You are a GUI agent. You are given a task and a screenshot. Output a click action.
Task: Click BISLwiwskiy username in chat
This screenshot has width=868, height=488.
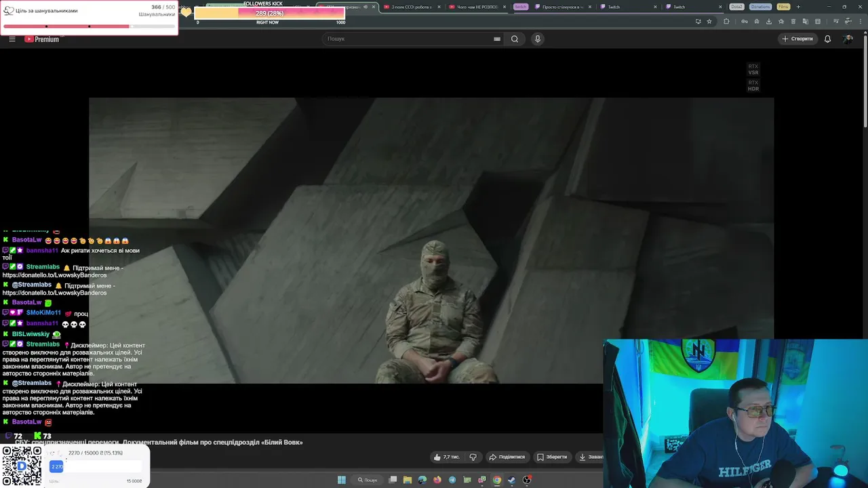click(x=31, y=334)
